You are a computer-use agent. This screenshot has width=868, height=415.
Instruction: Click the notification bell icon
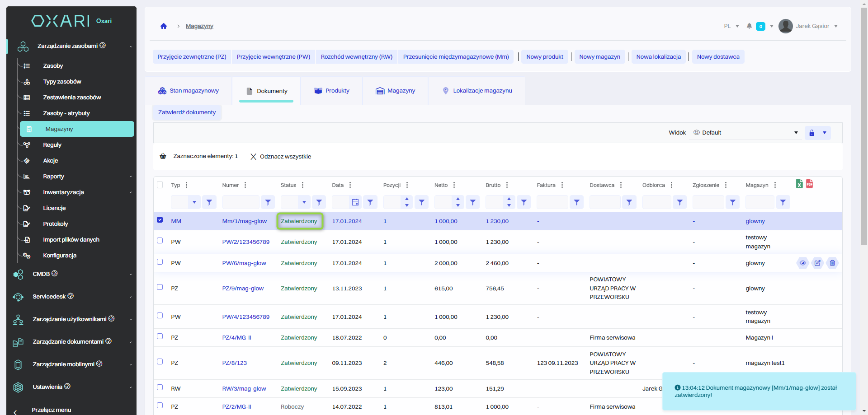[749, 26]
